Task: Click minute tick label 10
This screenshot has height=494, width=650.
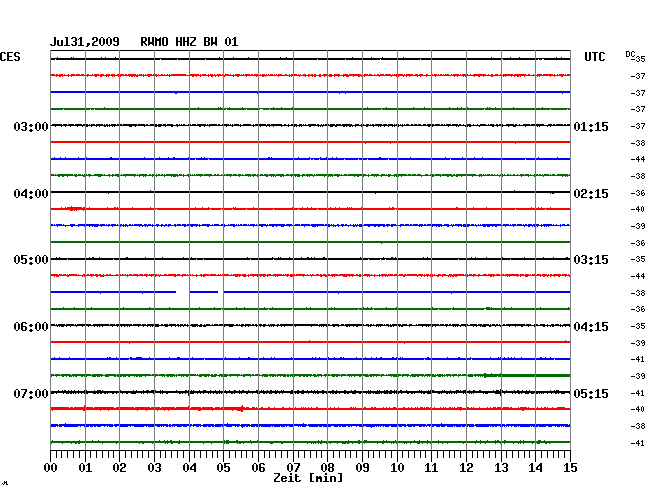Action: coord(397,468)
